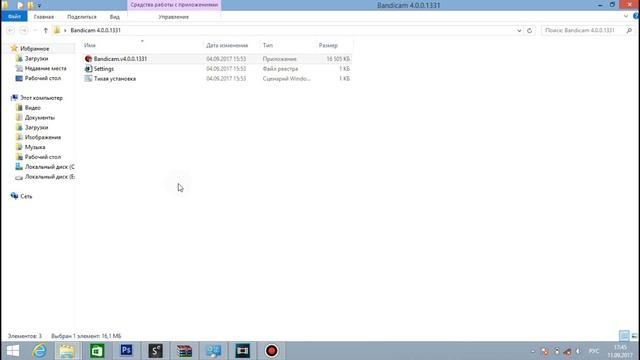Open the two-monitors taskbar icon
The height and width of the screenshot is (360, 640).
(x=213, y=351)
